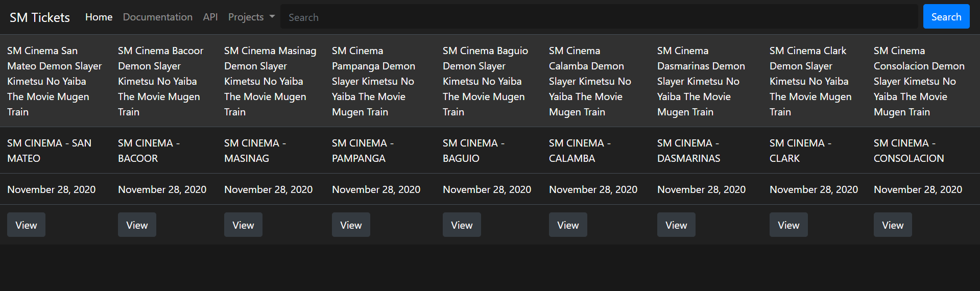The height and width of the screenshot is (291, 980).
Task: View the SM Cinema Clark listing
Action: click(788, 225)
